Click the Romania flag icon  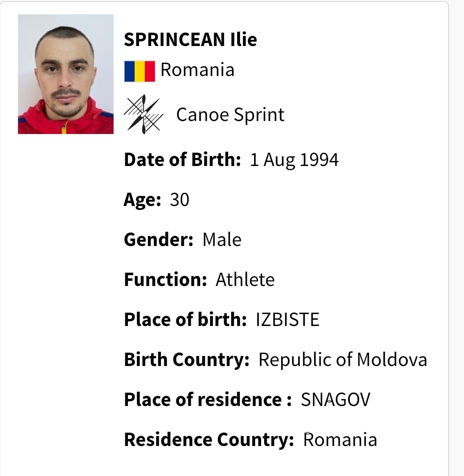(x=140, y=71)
